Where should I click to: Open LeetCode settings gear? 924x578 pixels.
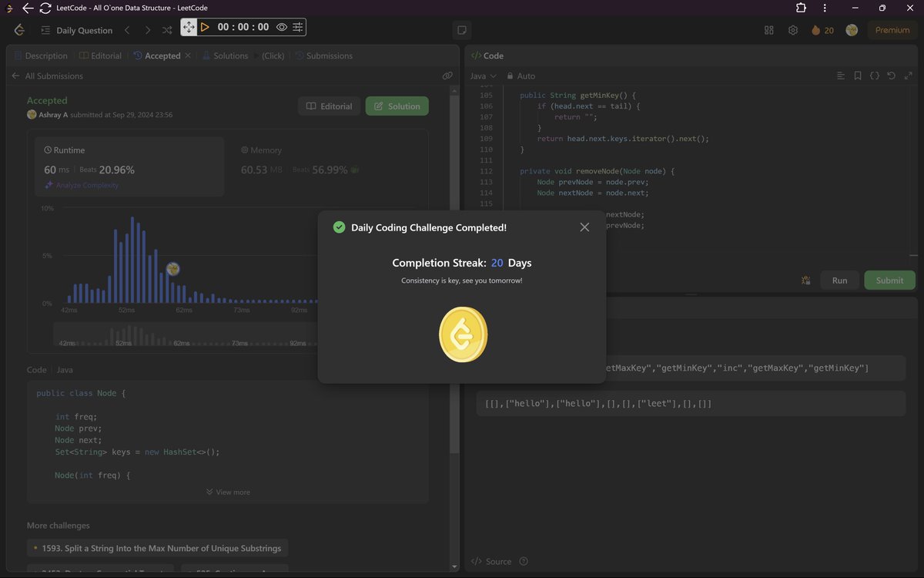(x=793, y=30)
